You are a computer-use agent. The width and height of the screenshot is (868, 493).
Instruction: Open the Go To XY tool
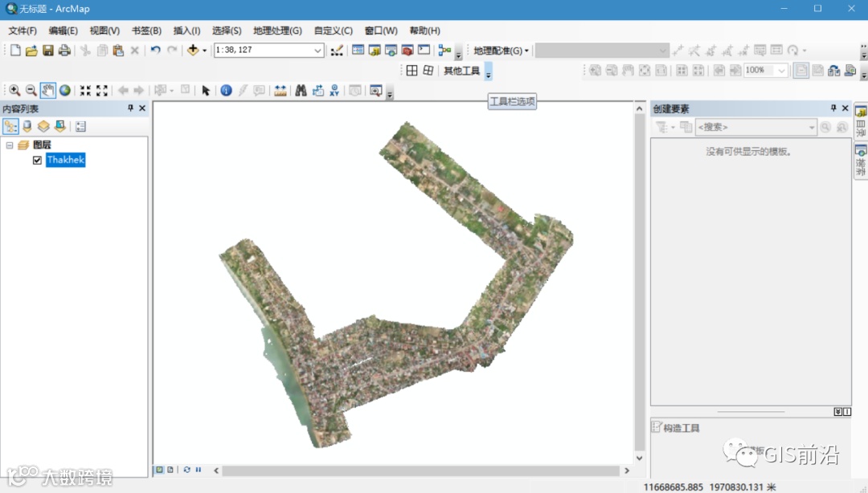334,91
